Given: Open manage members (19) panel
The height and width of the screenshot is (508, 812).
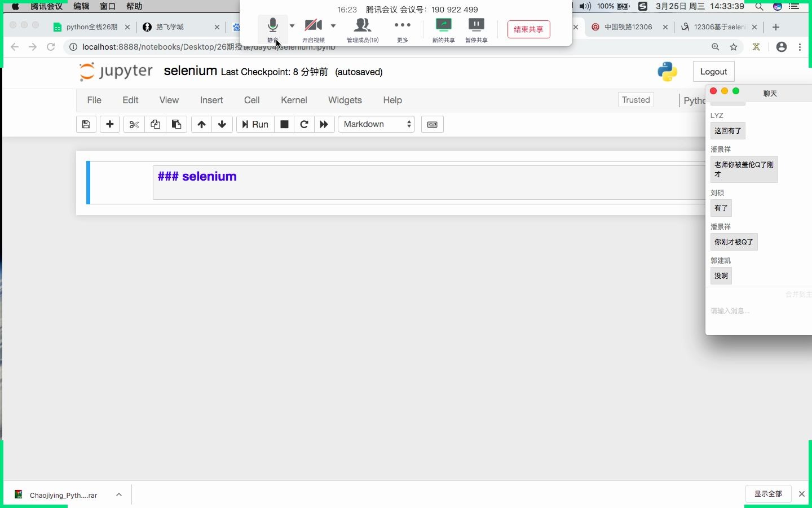Looking at the screenshot, I should 363,29.
